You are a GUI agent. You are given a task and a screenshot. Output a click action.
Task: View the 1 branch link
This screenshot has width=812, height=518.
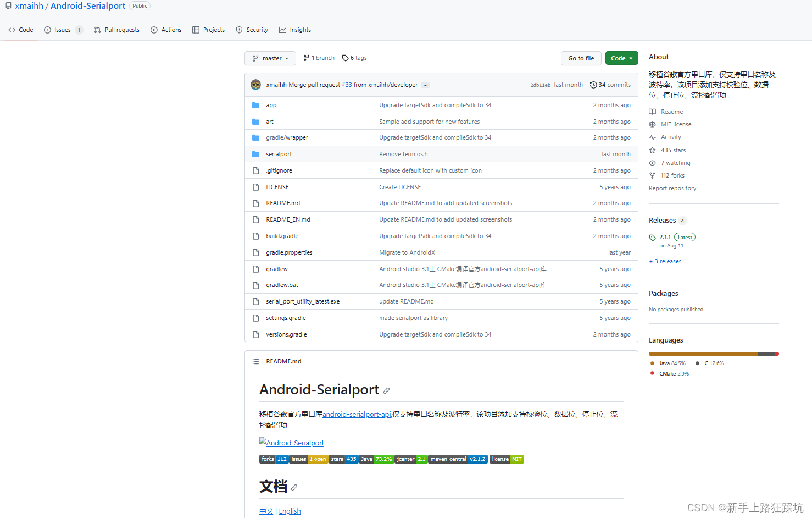point(319,58)
